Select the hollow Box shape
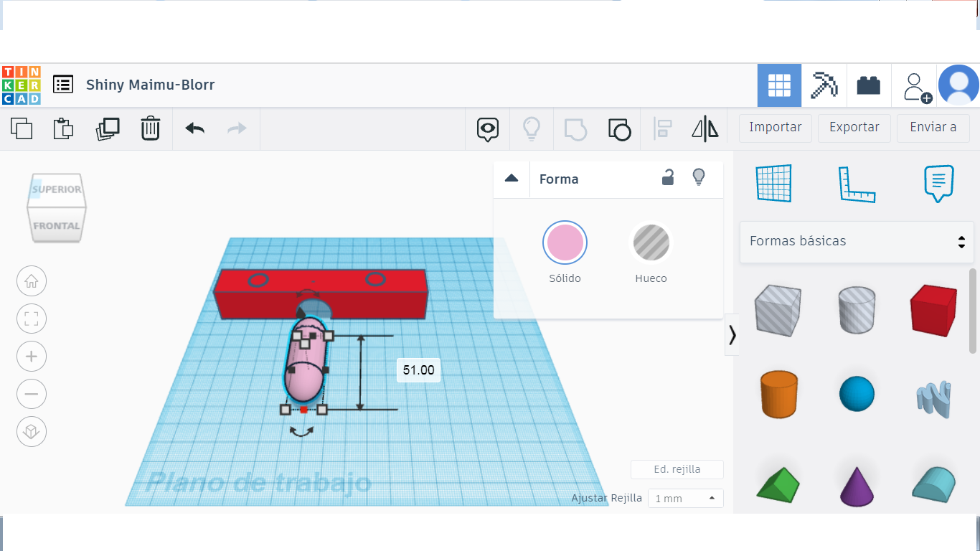980x551 pixels. pos(778,309)
